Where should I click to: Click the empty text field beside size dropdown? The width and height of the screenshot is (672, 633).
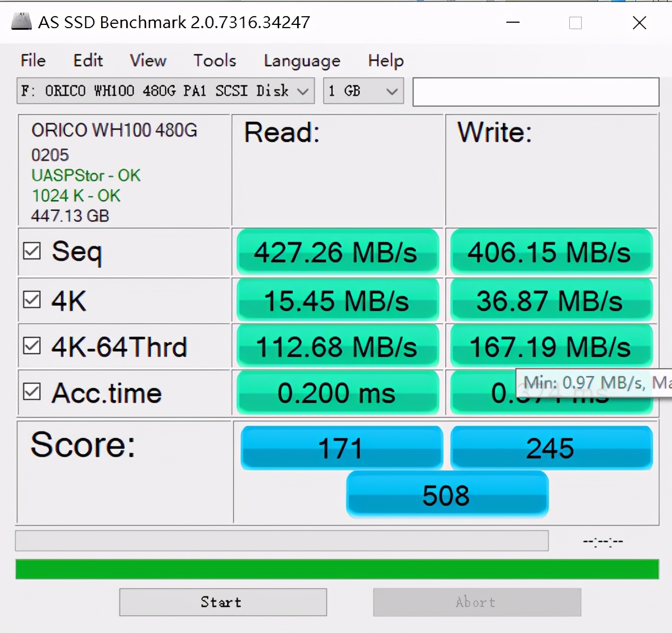[536, 92]
